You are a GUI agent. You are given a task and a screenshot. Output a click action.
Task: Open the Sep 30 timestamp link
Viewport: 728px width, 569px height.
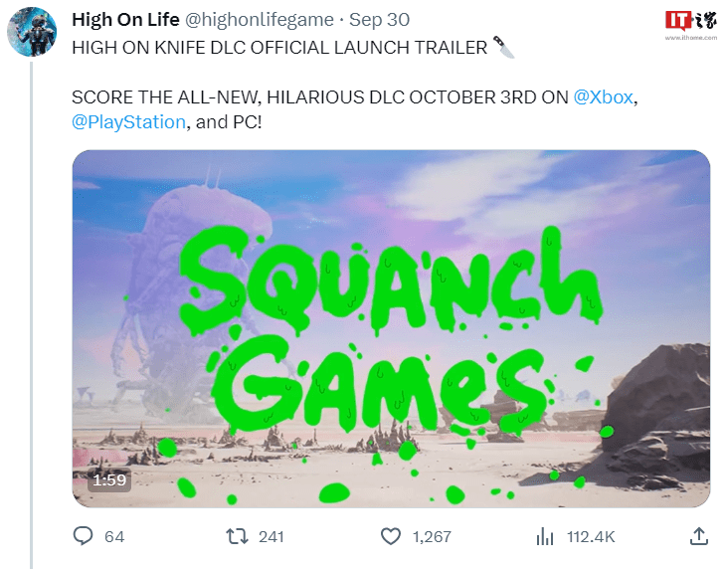point(379,20)
